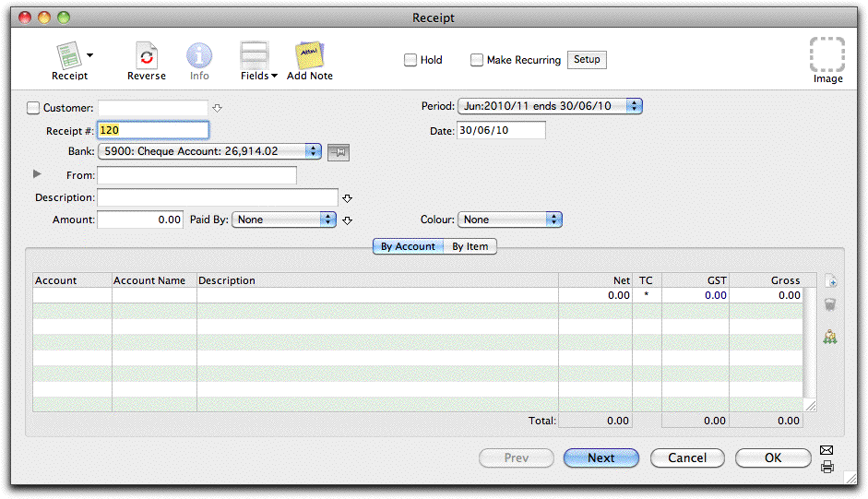
Task: Click the From input field
Action: 197,175
